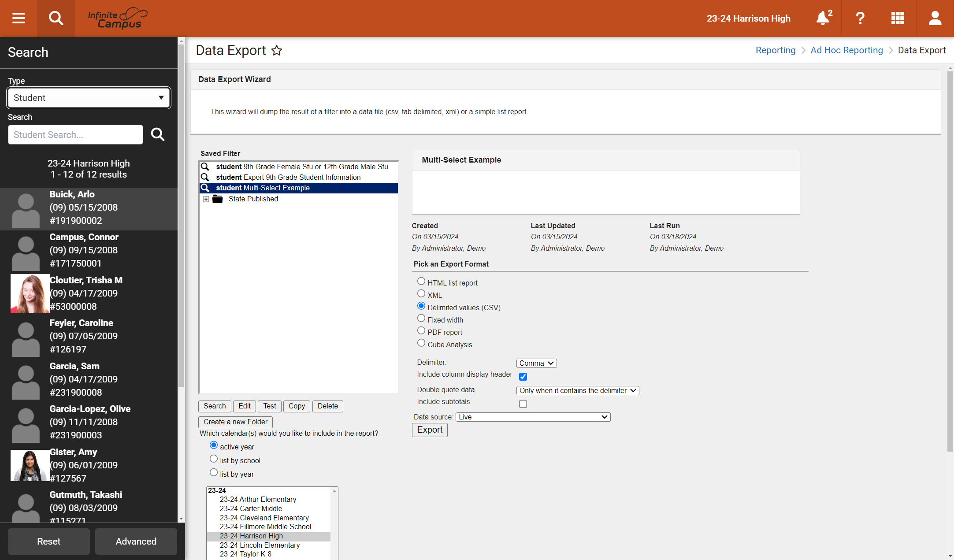Click Create a new Folder button
954x560 pixels.
point(235,422)
